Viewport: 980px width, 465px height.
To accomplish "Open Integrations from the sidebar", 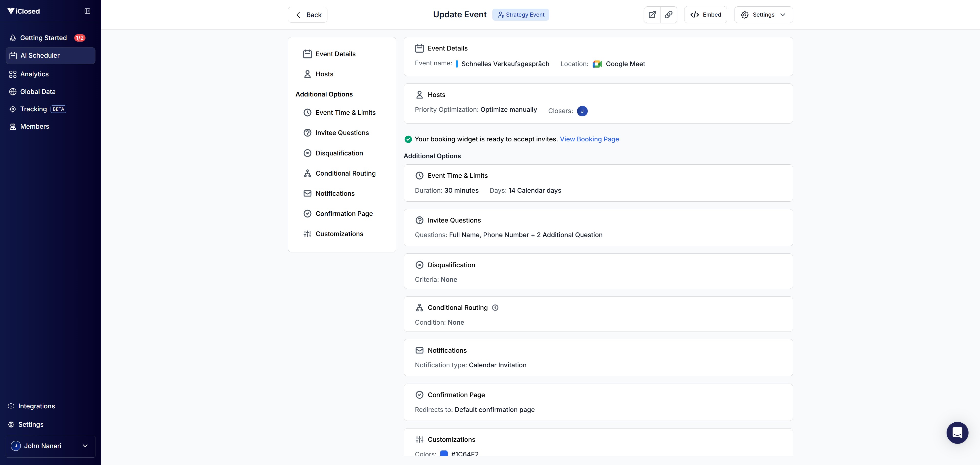I will coord(36,406).
